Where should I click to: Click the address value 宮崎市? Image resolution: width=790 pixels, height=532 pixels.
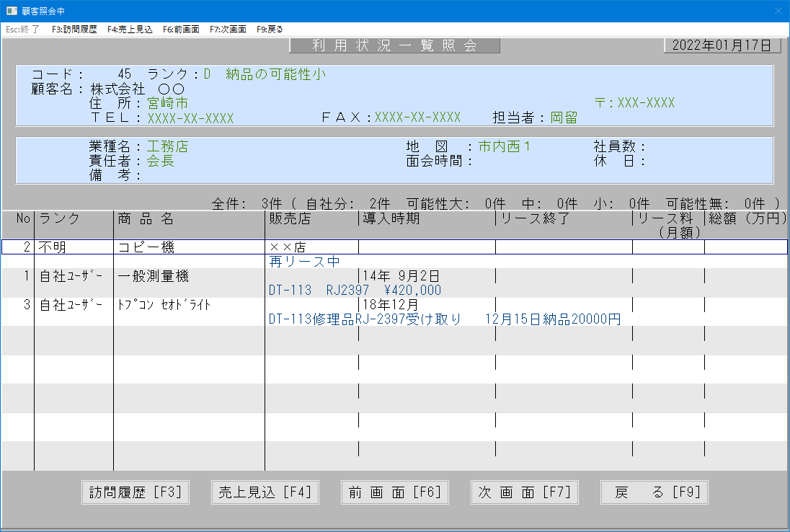click(168, 103)
